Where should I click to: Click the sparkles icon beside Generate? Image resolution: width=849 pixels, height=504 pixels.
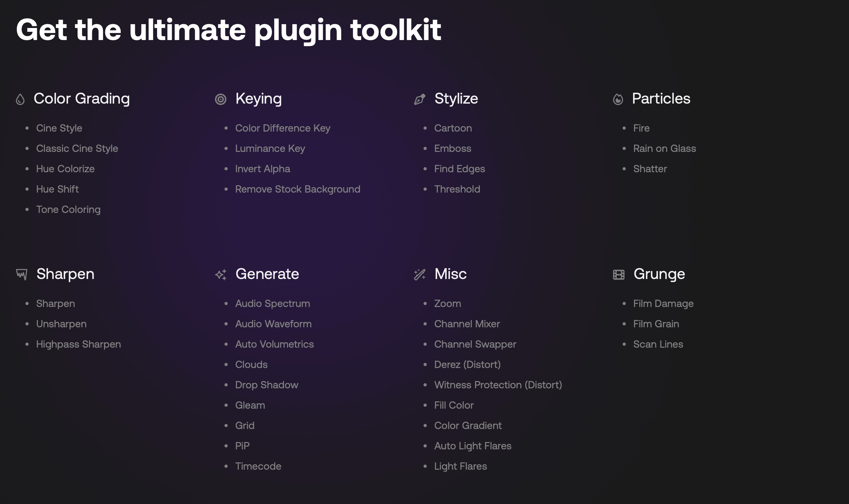[x=221, y=275]
